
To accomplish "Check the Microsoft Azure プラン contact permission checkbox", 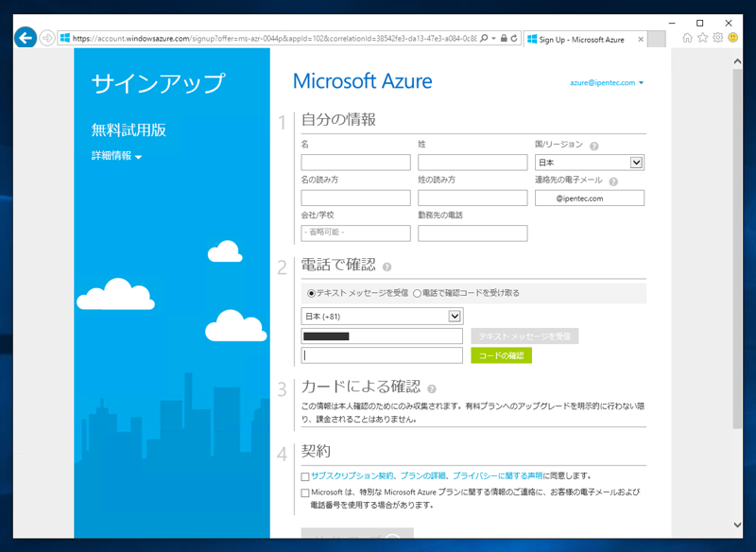I will (x=305, y=493).
